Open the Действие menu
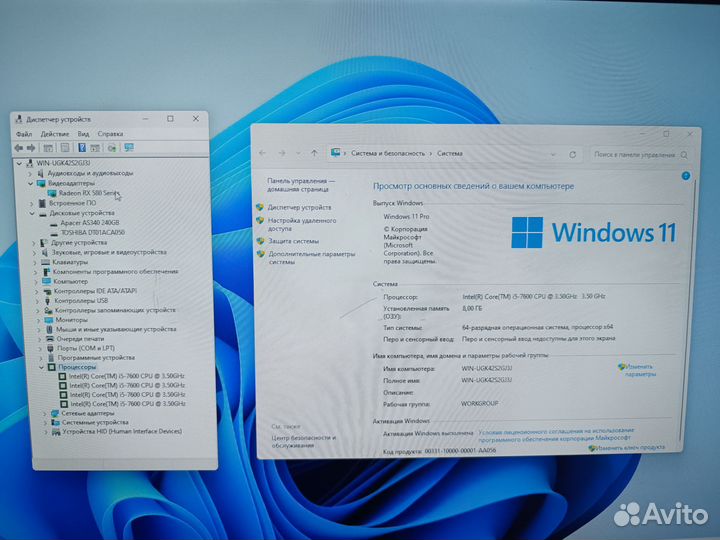 click(55, 134)
